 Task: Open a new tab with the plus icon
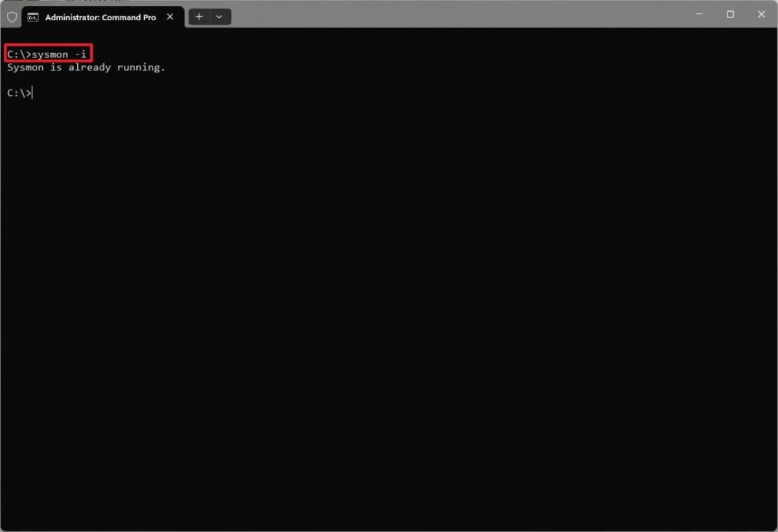coord(199,17)
